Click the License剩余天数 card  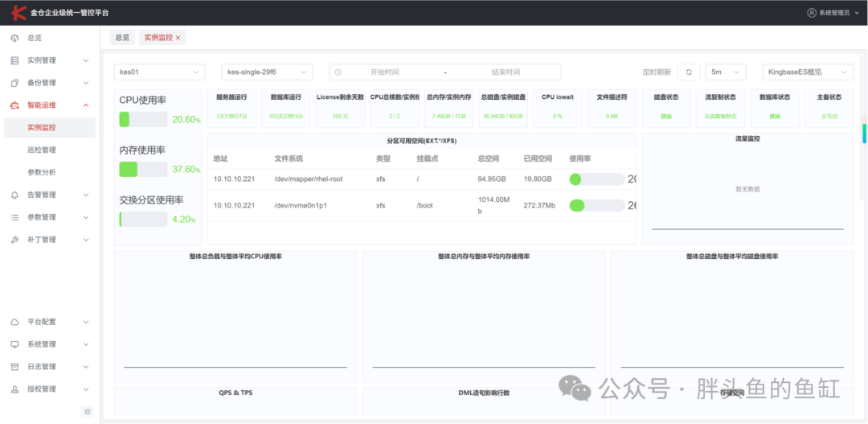click(x=340, y=109)
